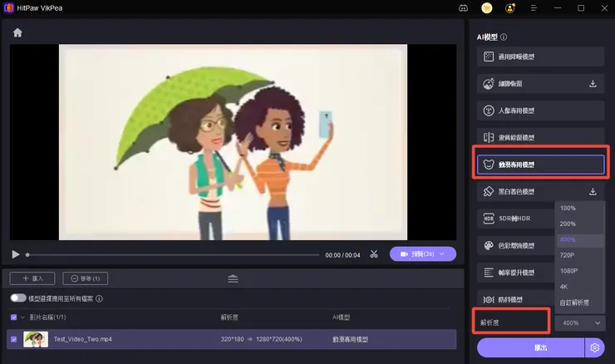
Task: Open export settings gear icon
Action: pyautogui.click(x=594, y=347)
